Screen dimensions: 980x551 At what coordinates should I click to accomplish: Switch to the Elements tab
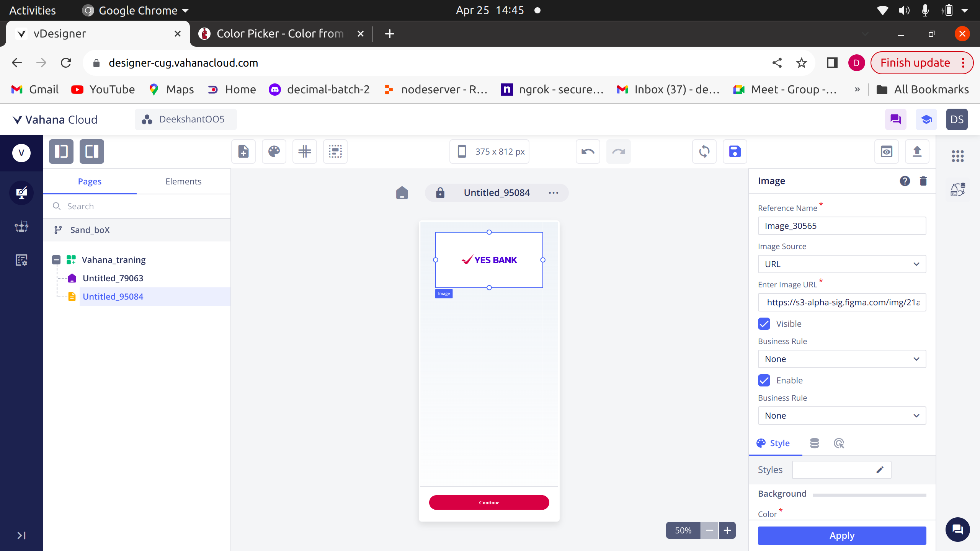tap(183, 181)
